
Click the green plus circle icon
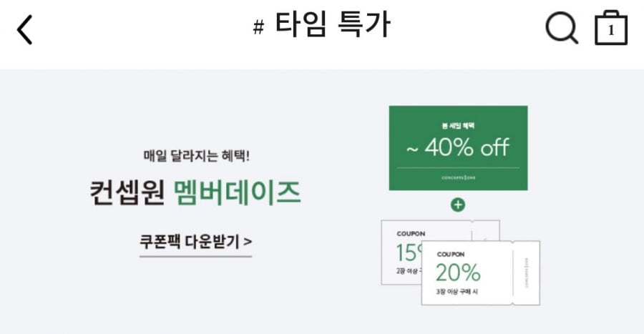458,205
